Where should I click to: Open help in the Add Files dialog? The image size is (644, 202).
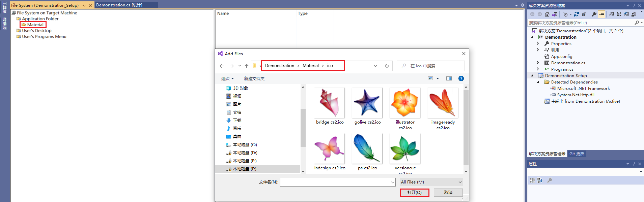461,78
